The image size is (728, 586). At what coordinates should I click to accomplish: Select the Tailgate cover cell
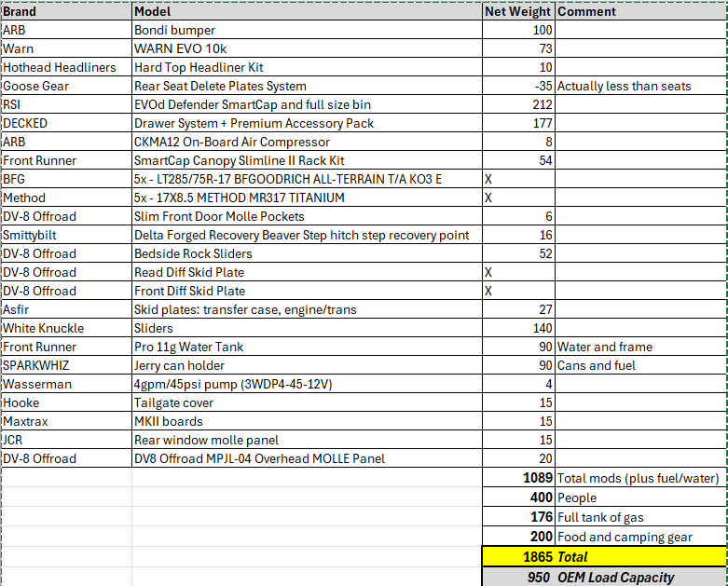pyautogui.click(x=307, y=402)
